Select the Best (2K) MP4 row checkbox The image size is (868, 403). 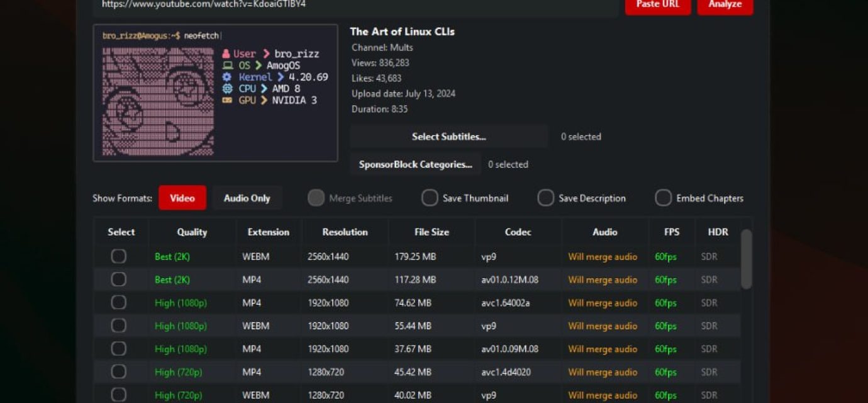coord(118,280)
